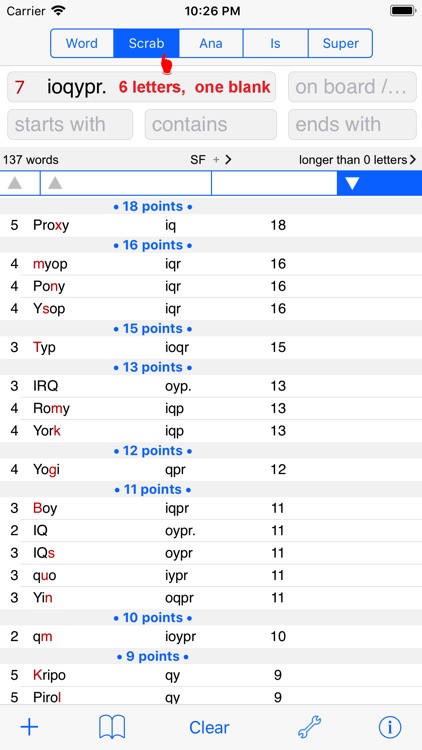
Task: Focus the 'contains' field
Action: point(211,124)
